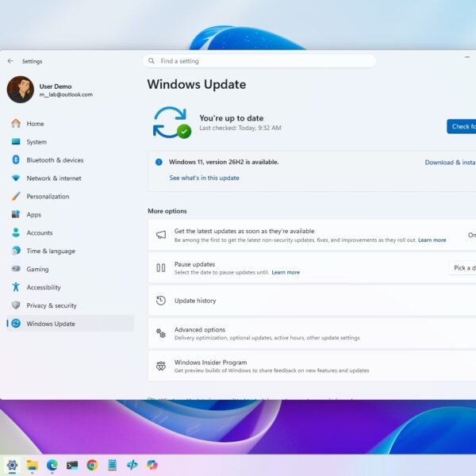Screen dimensions: 476x476
Task: Click the Accounts person icon
Action: click(16, 232)
